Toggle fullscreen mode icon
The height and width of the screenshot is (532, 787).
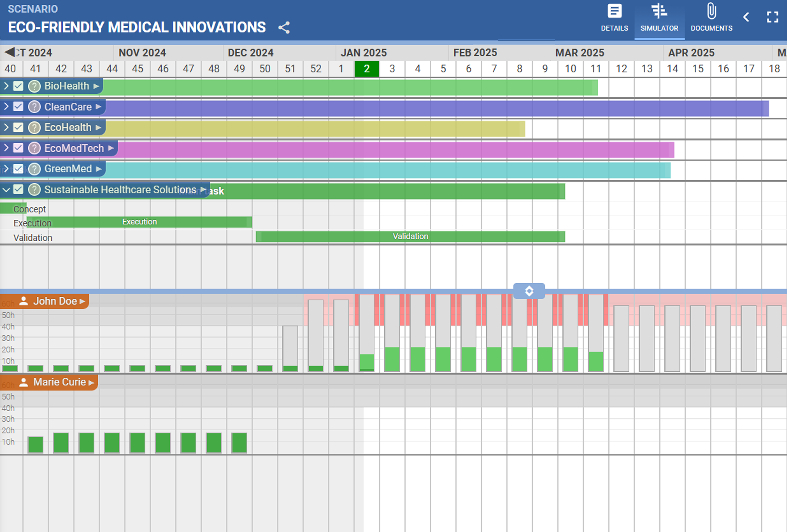pos(772,17)
